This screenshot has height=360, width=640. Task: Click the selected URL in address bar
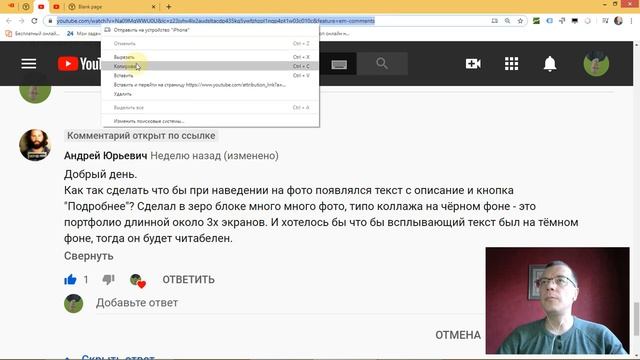[216, 21]
